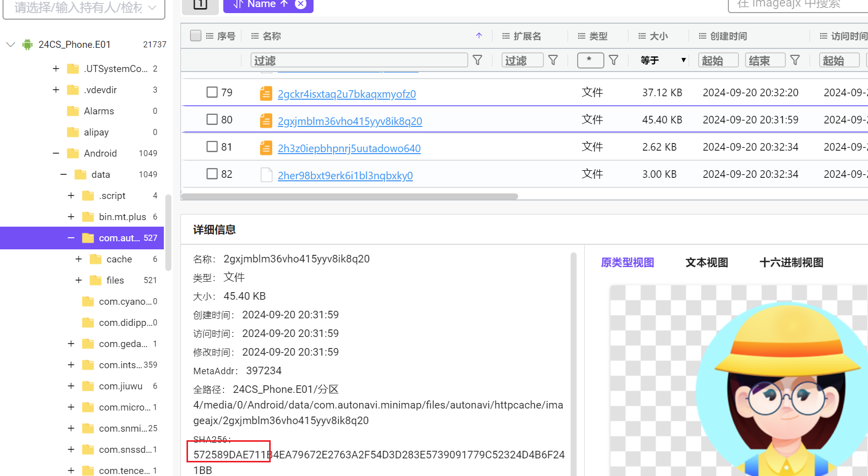Expand the com.geda folder
The height and width of the screenshot is (476, 868).
point(71,344)
